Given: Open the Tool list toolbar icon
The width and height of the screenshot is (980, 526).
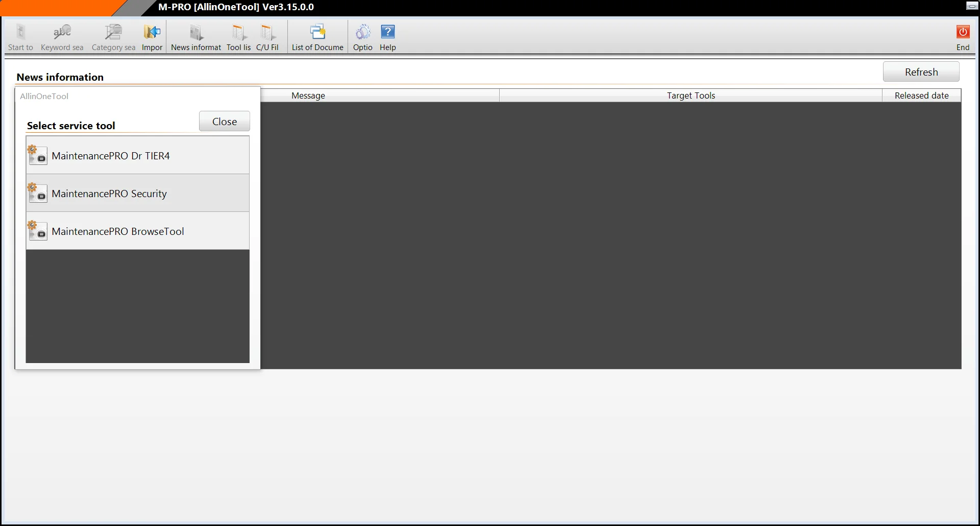Looking at the screenshot, I should [238, 32].
